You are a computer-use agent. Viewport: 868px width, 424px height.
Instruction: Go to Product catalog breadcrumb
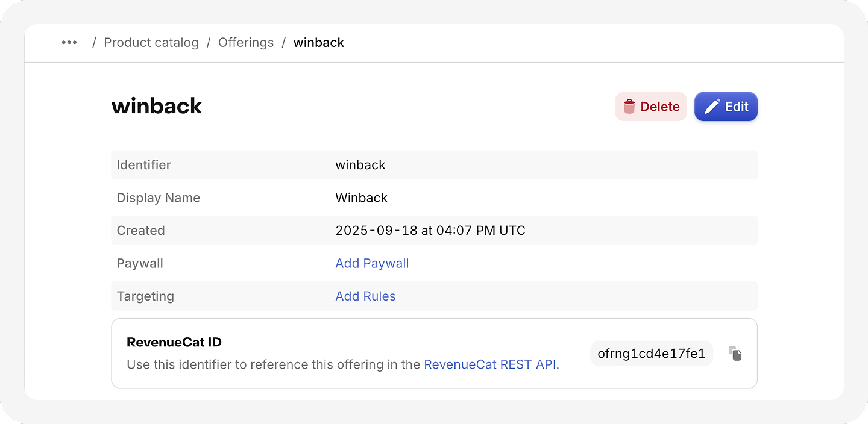click(151, 43)
